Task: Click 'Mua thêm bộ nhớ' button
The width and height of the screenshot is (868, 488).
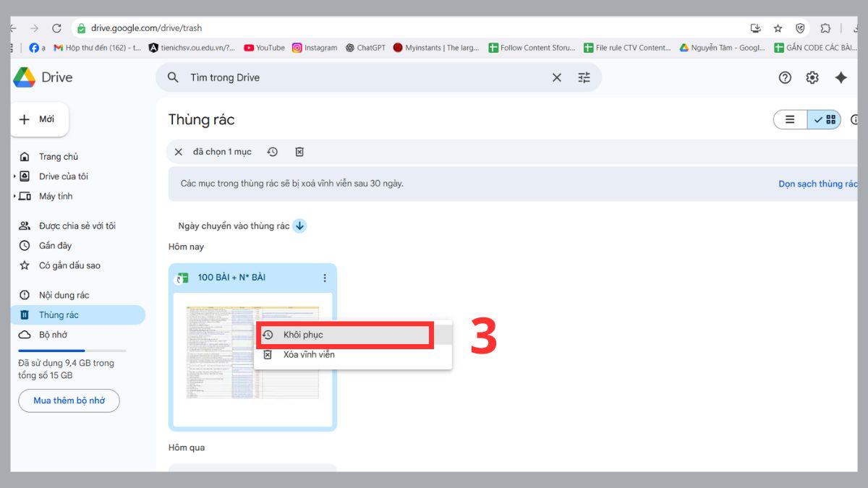Action: (x=69, y=401)
